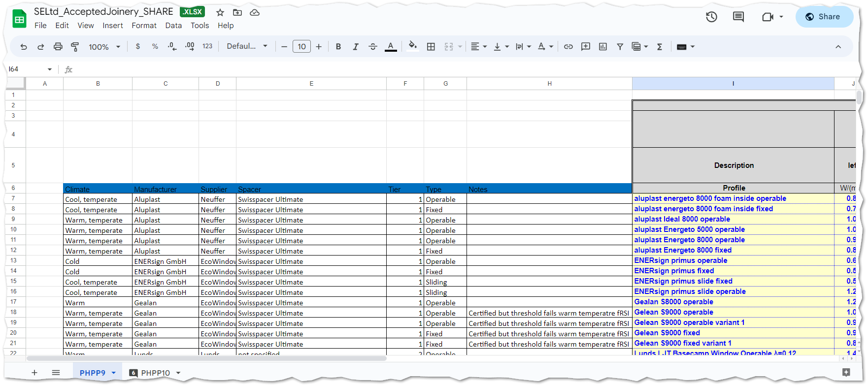Viewport: 868px width, 386px height.
Task: Open the Explore icon at bottom right
Action: (846, 372)
